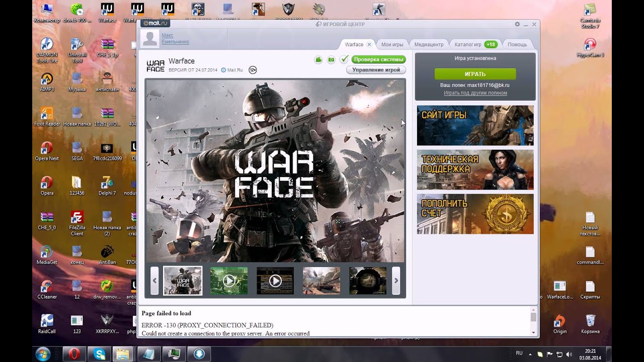Open the Помощь tab
The height and width of the screenshot is (362, 644).
(x=517, y=44)
